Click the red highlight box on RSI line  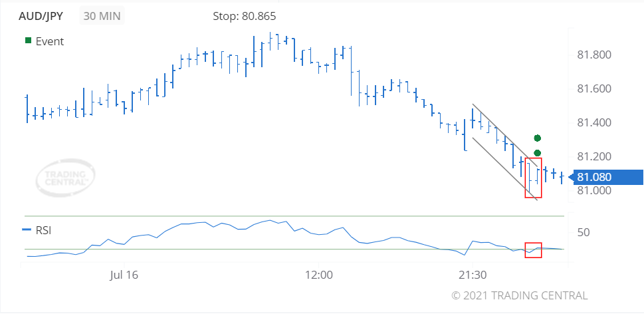coord(534,250)
